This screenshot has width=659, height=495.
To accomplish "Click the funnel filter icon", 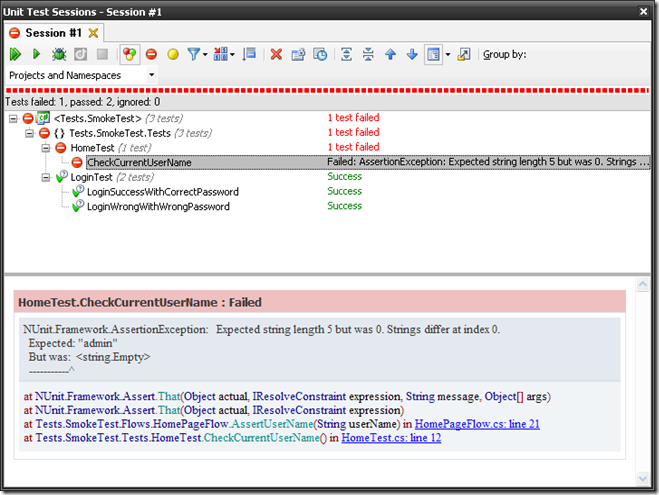I will coord(193,54).
